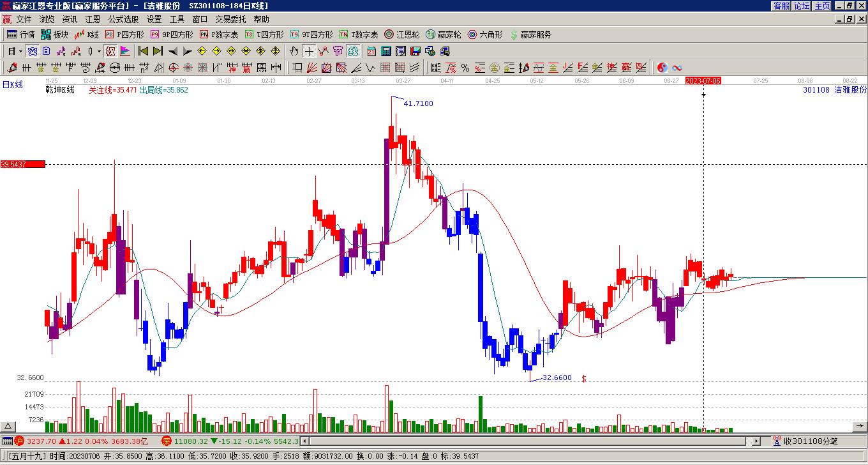
Task: Open the 公式选股 menu
Action: click(123, 20)
